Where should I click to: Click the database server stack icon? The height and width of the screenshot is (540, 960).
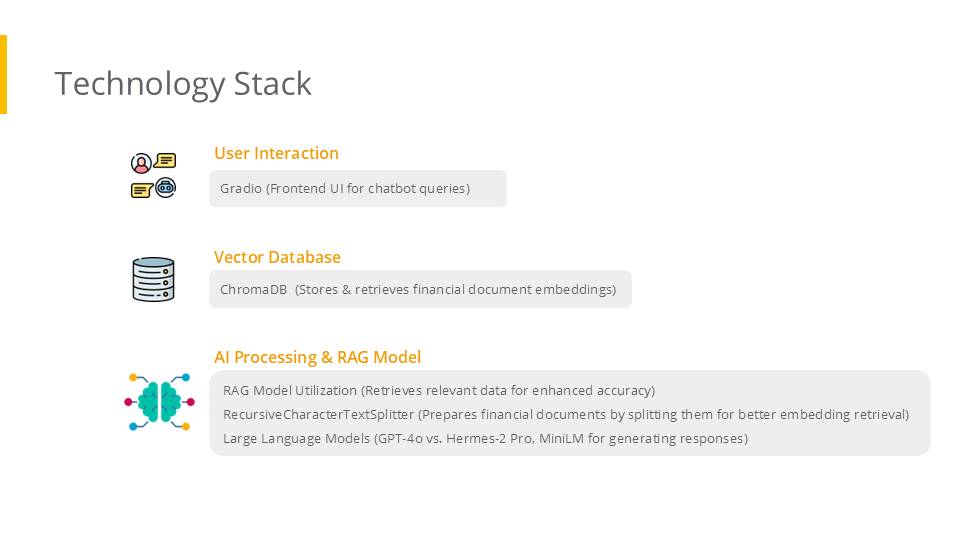pyautogui.click(x=153, y=279)
